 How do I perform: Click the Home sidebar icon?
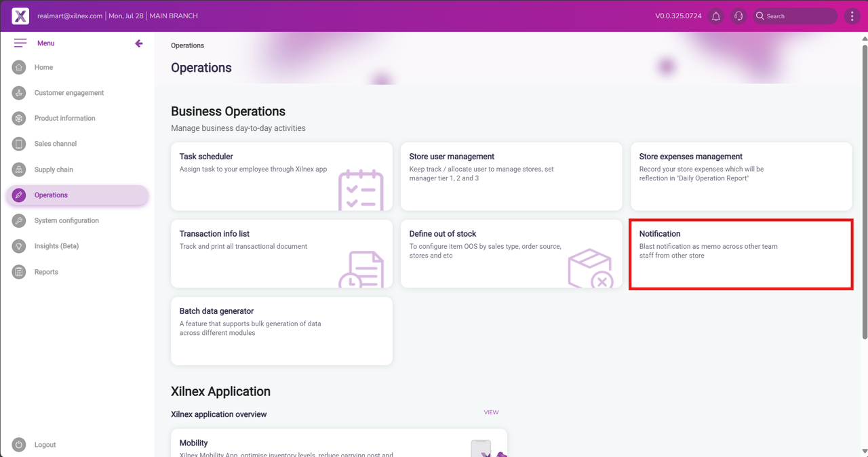[19, 67]
